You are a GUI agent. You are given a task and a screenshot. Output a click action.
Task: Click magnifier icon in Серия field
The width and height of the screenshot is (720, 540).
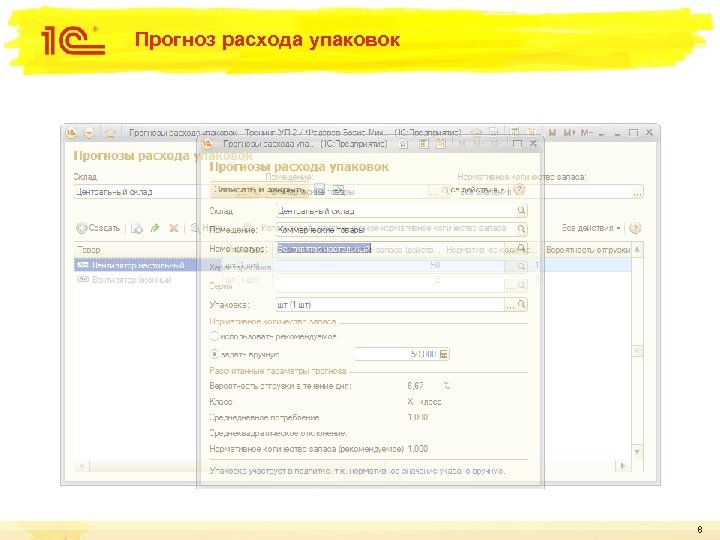click(521, 286)
